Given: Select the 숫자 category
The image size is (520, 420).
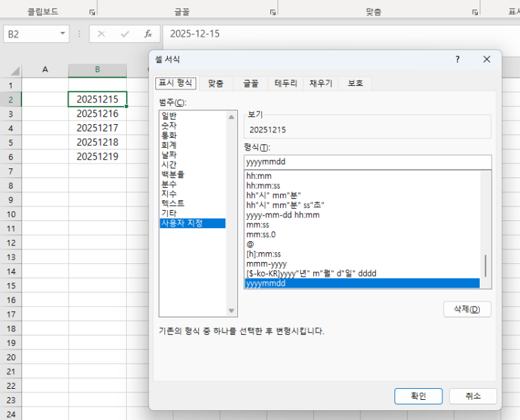Looking at the screenshot, I should coord(193,125).
